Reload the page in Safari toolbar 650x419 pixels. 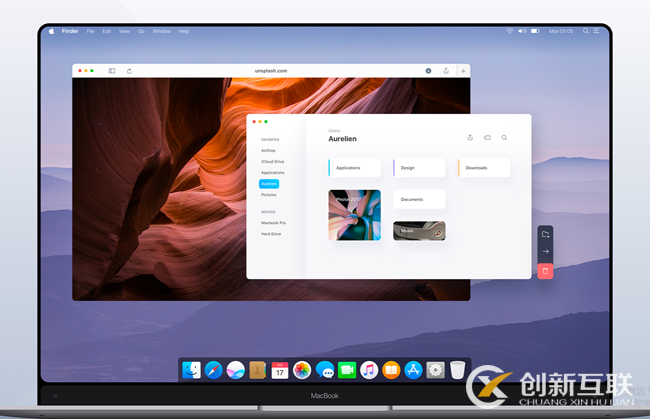[129, 71]
